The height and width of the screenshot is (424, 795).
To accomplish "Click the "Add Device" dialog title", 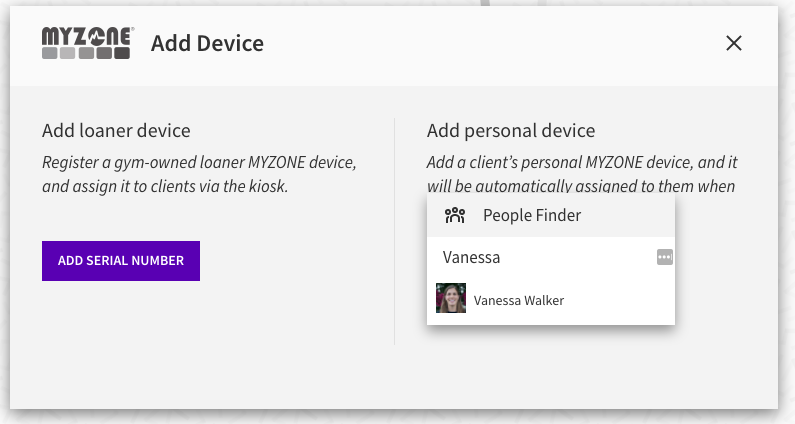I will (207, 43).
